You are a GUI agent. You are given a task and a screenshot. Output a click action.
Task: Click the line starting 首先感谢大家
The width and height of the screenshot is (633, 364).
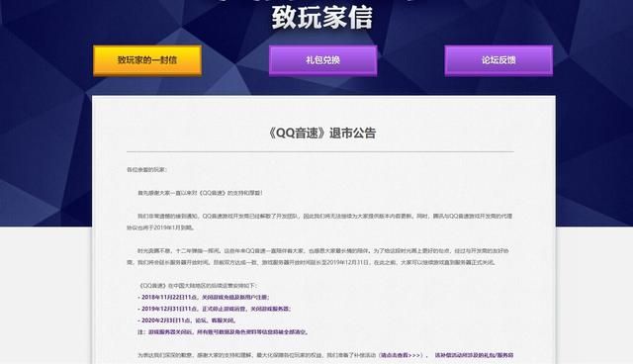[x=200, y=193]
